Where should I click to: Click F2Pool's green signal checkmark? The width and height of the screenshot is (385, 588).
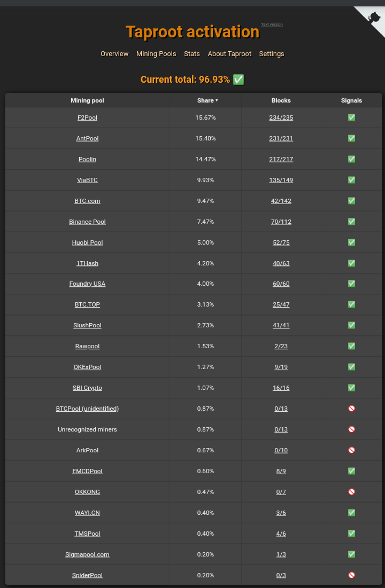pos(351,117)
